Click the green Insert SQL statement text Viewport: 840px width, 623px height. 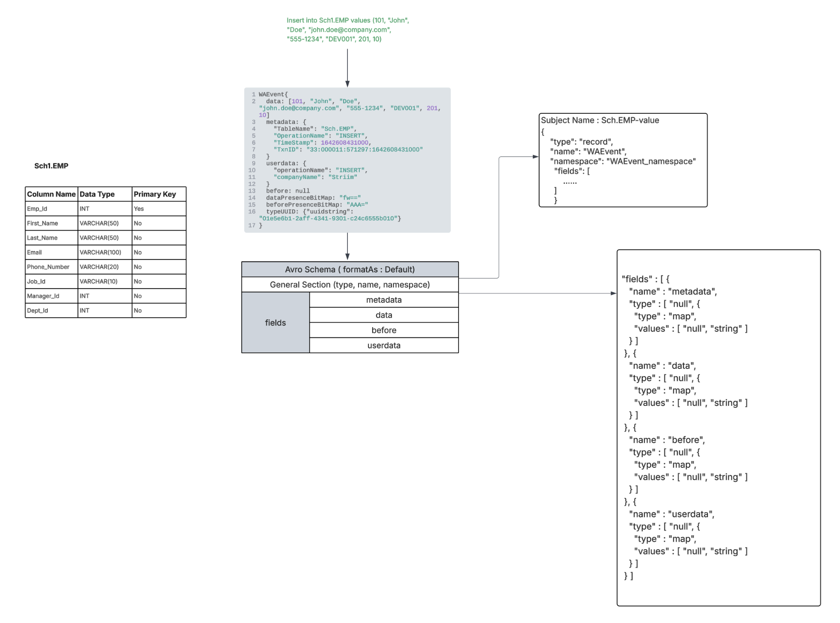[347, 30]
